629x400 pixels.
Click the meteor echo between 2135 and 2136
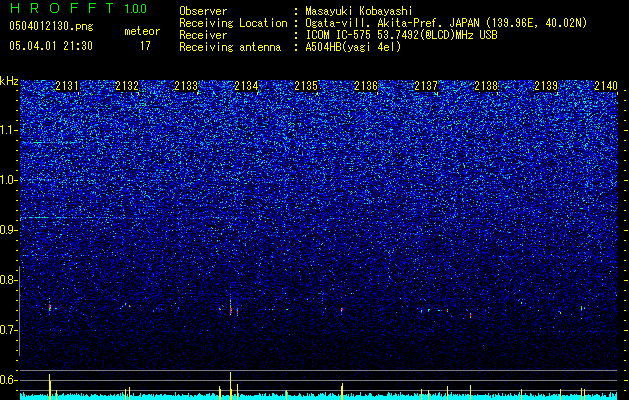(341, 310)
